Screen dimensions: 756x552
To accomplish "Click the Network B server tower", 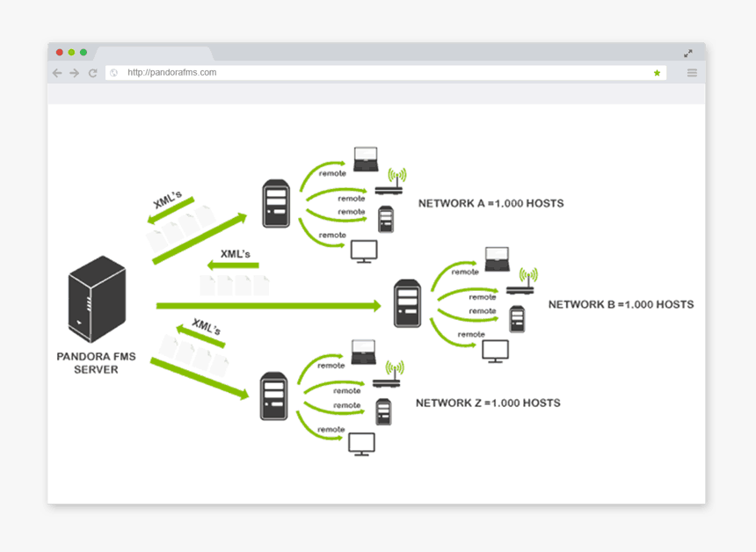I will point(407,304).
